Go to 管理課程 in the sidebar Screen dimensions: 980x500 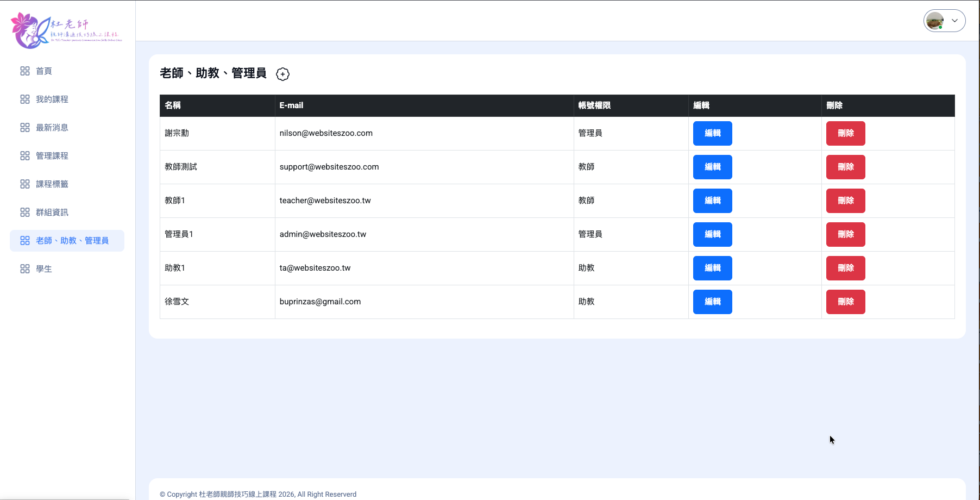(x=52, y=156)
